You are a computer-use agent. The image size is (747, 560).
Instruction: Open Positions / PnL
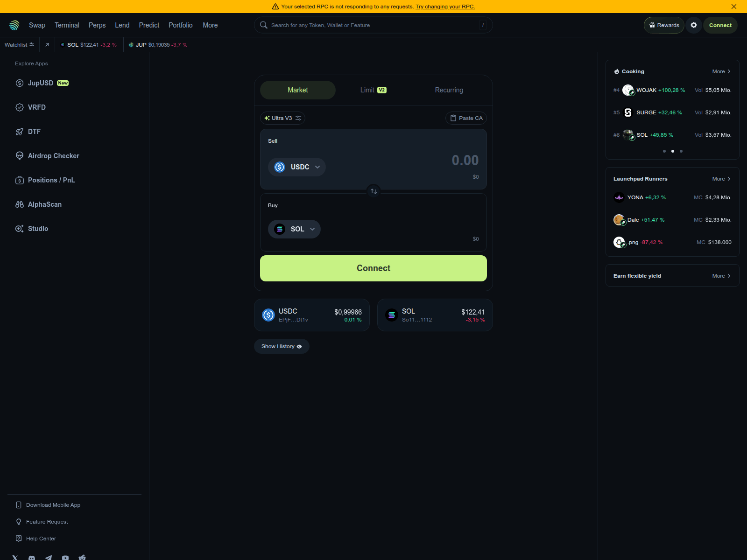[45, 180]
